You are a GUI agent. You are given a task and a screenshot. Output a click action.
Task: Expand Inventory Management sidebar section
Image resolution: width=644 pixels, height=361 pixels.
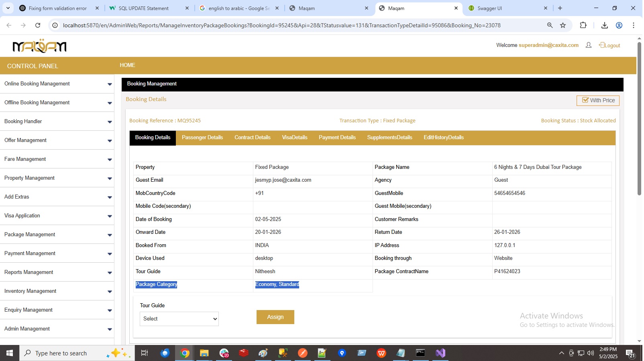point(57,291)
